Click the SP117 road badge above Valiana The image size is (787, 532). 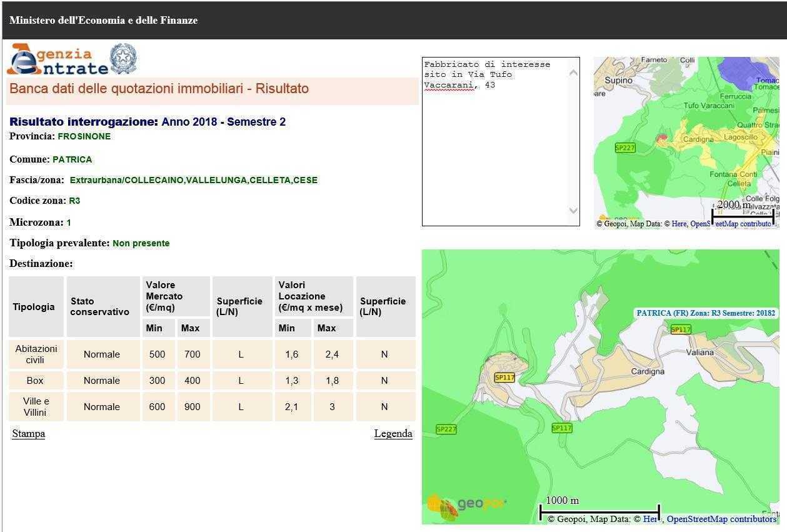pyautogui.click(x=680, y=329)
